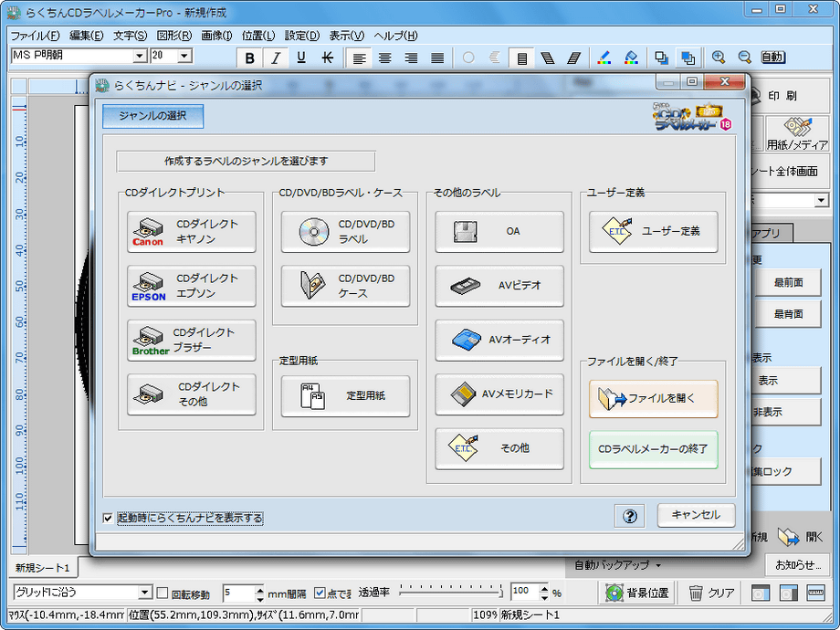This screenshot has width=840, height=630.
Task: Adjust the 透過率 transparency slider
Action: [451, 593]
